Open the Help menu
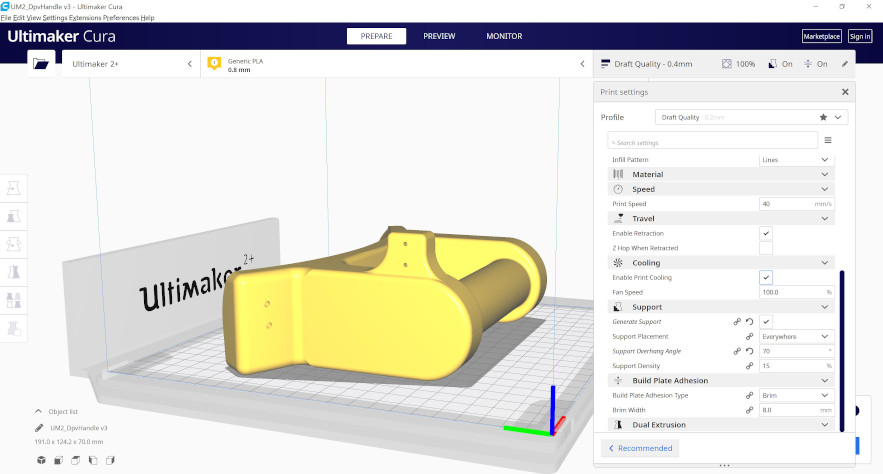This screenshot has width=883, height=474. point(148,18)
